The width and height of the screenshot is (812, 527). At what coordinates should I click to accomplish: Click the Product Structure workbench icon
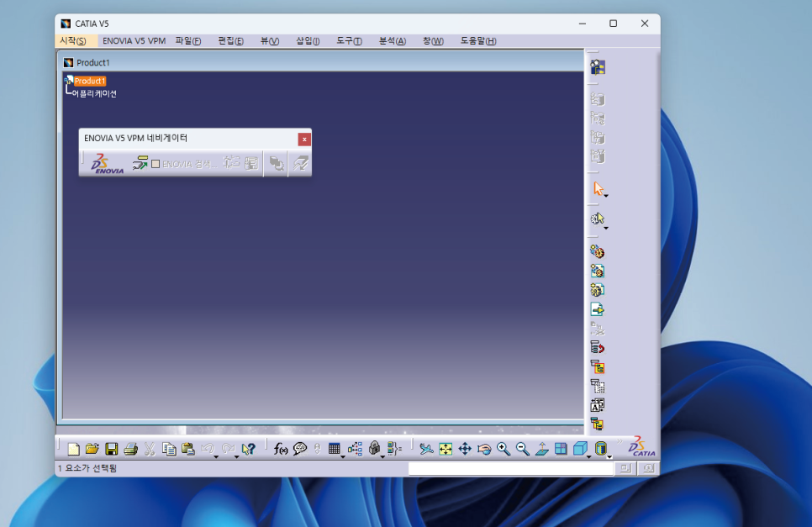pos(598,66)
